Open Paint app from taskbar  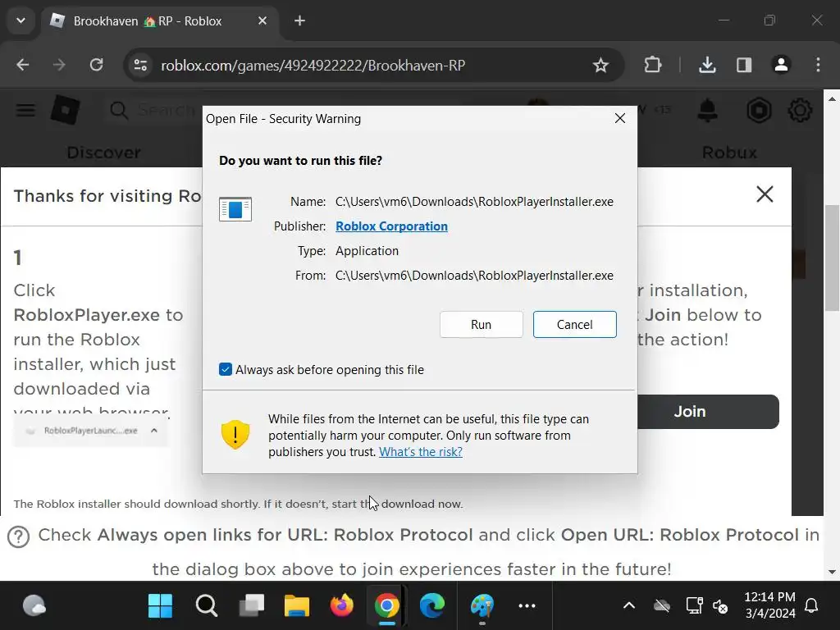482,606
